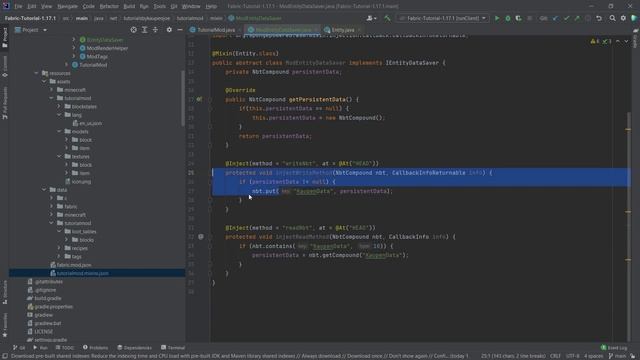This screenshot has width=640, height=360.
Task: Open the Structure side tab
Action: point(4,292)
